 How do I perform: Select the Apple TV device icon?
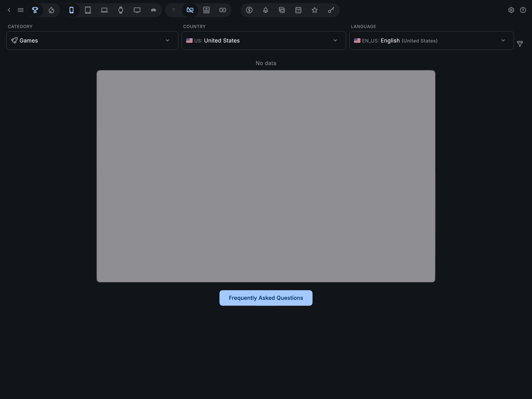[x=137, y=10]
